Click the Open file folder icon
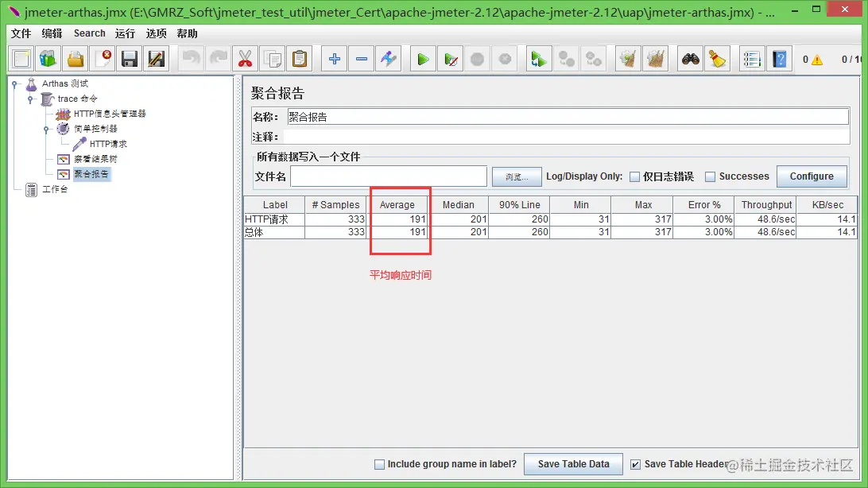The height and width of the screenshot is (488, 868). 76,59
